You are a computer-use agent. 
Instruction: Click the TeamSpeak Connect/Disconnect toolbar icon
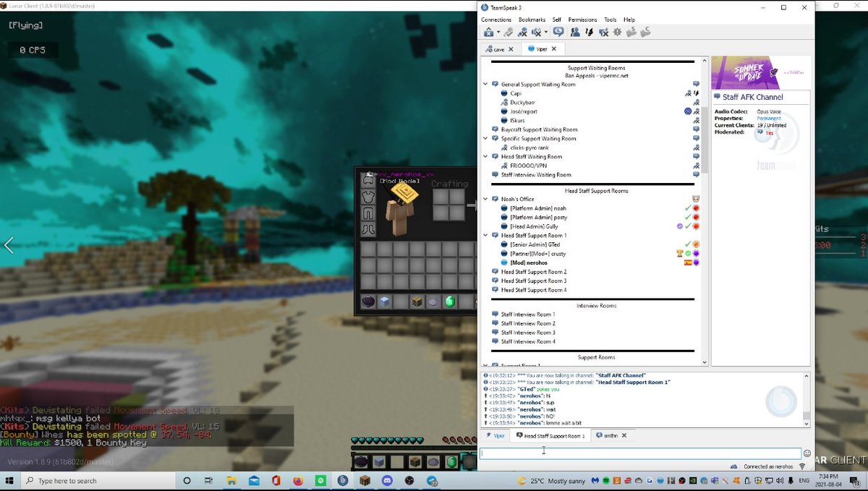click(x=488, y=32)
